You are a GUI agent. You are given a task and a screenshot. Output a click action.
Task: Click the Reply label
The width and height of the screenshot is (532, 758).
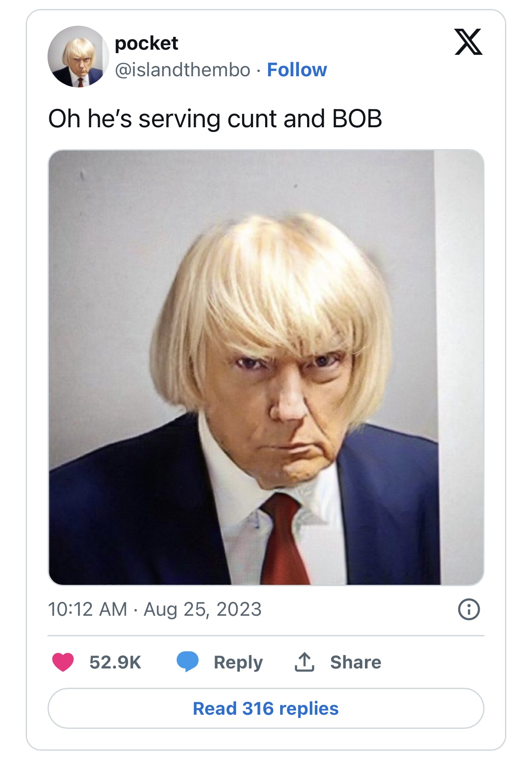click(x=238, y=662)
